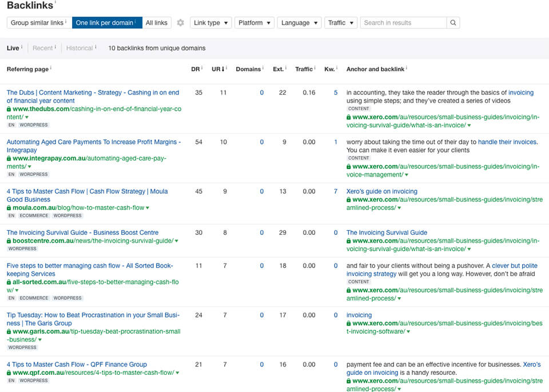549x392 pixels.
Task: Sort by the Kw. column header
Action: tap(329, 69)
